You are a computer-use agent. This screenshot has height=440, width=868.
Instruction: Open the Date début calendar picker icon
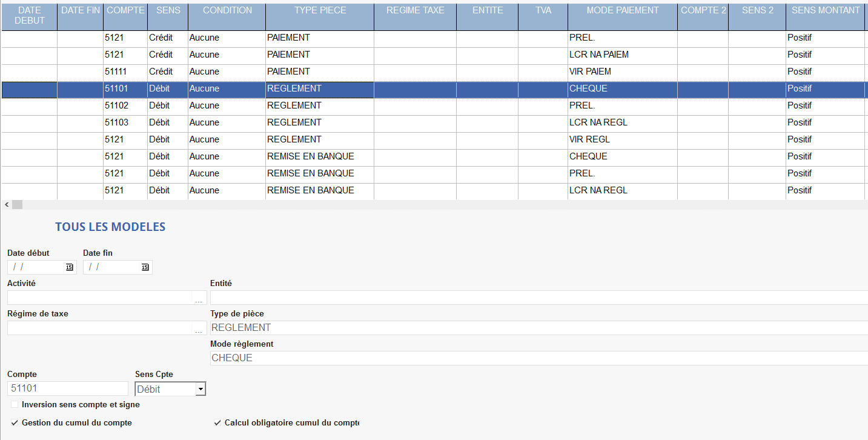(69, 267)
